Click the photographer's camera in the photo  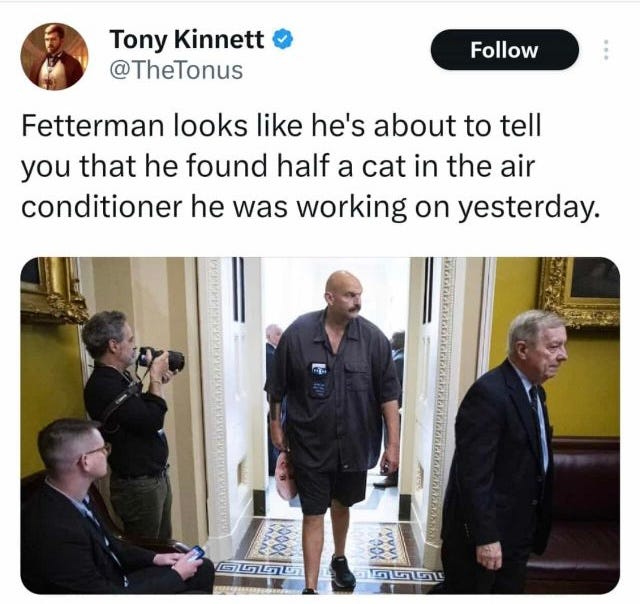click(x=162, y=359)
